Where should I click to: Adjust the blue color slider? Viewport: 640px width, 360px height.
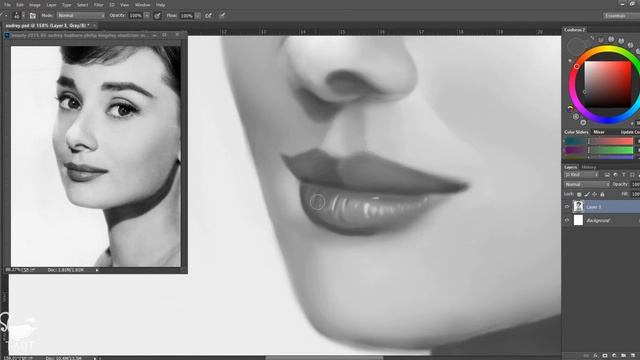click(611, 157)
